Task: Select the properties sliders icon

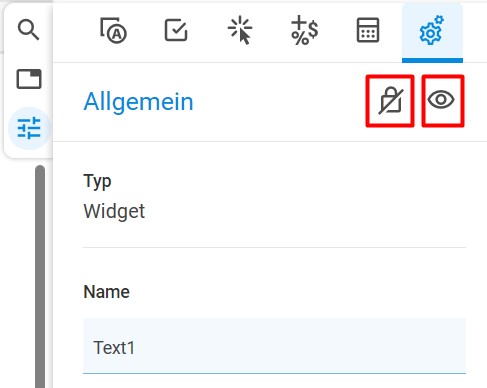Action: (29, 128)
